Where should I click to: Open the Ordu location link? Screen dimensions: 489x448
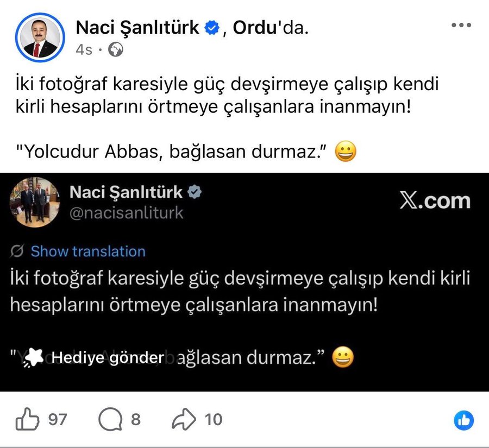click(255, 28)
